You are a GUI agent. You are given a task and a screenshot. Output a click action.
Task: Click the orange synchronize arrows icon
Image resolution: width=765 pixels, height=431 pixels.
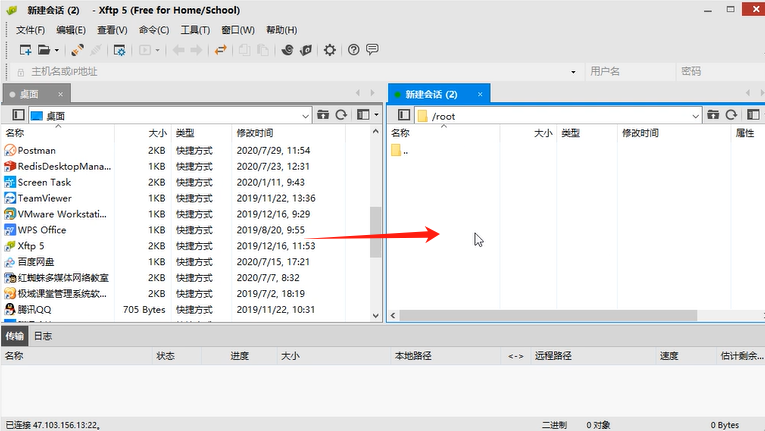click(221, 50)
